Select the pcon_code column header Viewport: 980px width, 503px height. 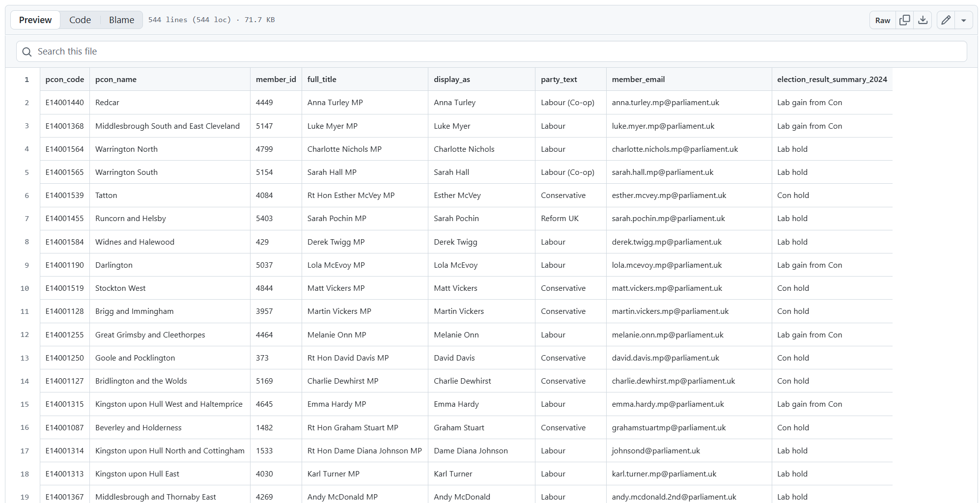click(65, 79)
